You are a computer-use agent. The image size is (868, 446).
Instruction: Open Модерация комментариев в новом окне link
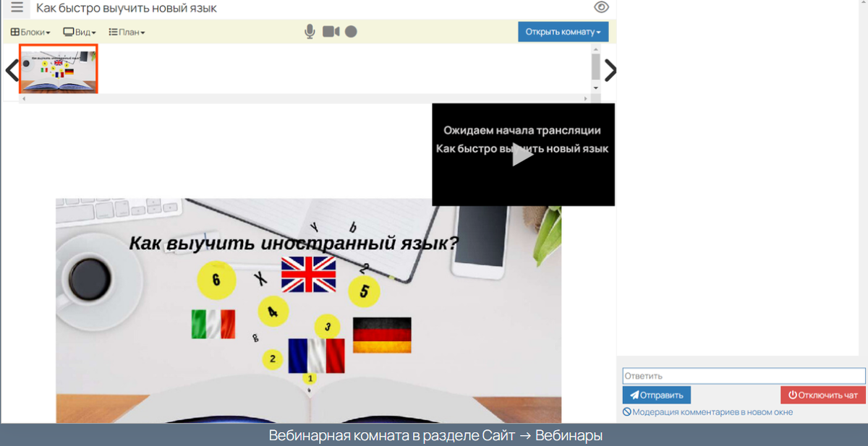(707, 412)
